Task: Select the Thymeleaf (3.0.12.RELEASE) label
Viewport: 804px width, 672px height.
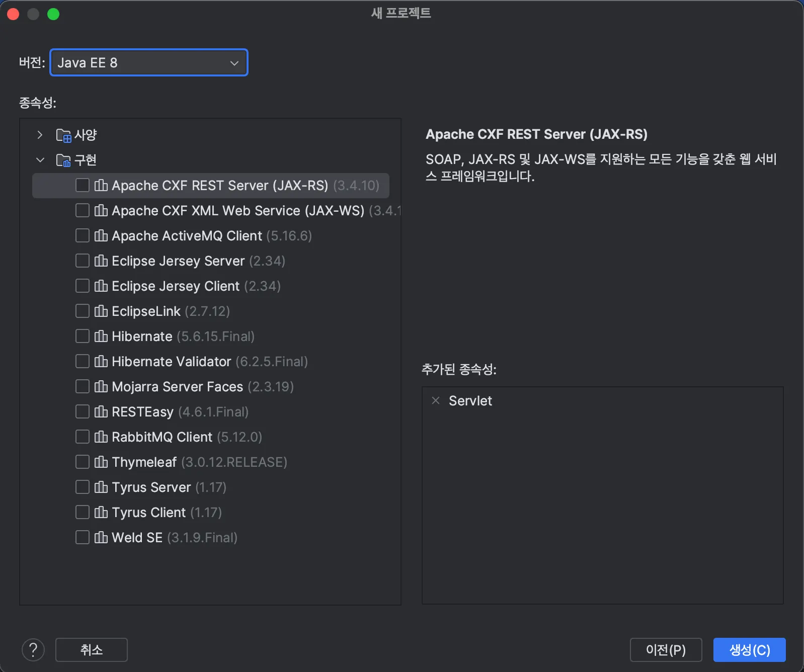Action: 199,462
